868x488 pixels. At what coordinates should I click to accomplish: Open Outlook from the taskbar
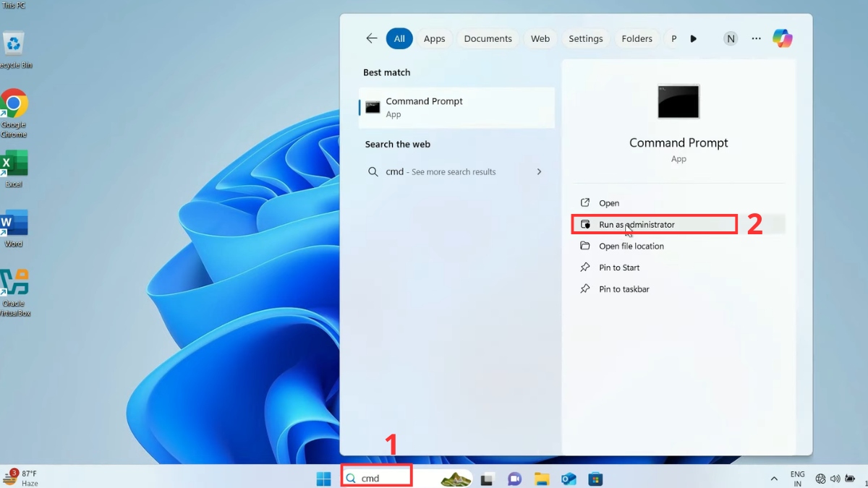coord(569,478)
